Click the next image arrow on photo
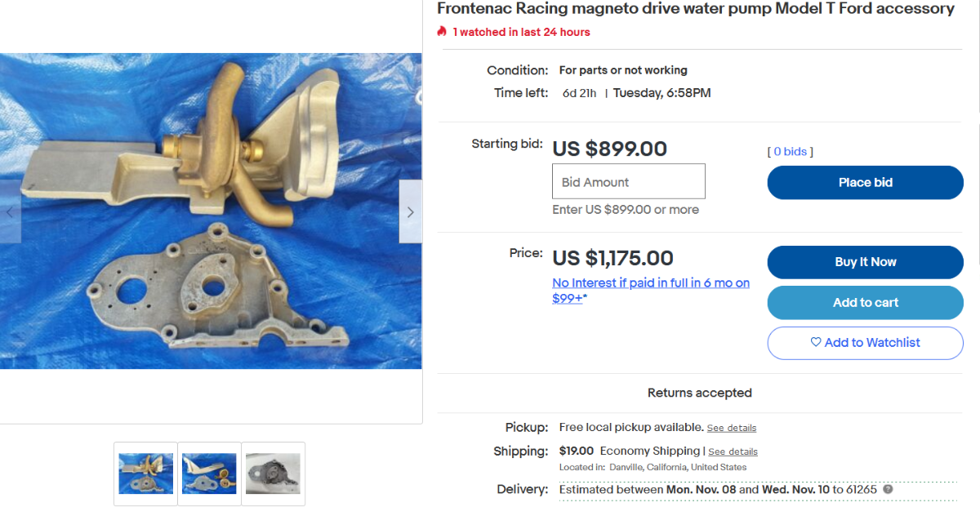980x507 pixels. click(410, 211)
